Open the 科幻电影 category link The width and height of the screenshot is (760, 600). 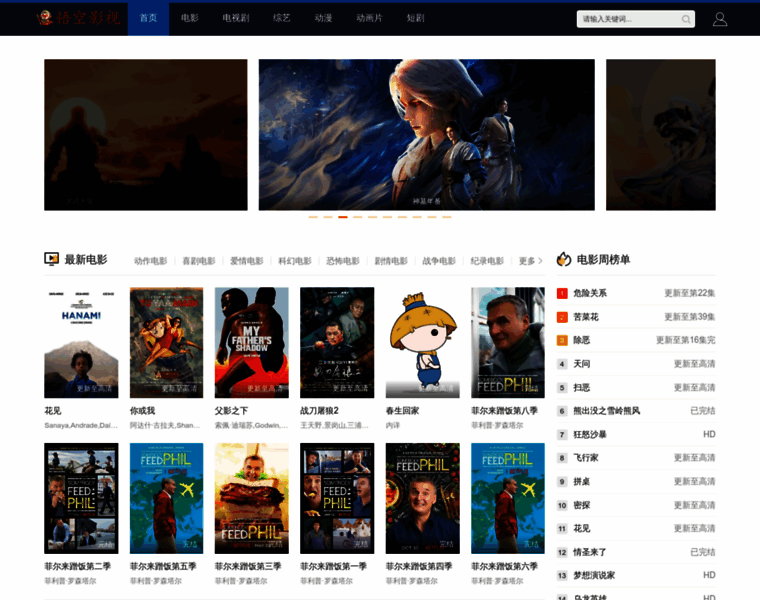(294, 261)
